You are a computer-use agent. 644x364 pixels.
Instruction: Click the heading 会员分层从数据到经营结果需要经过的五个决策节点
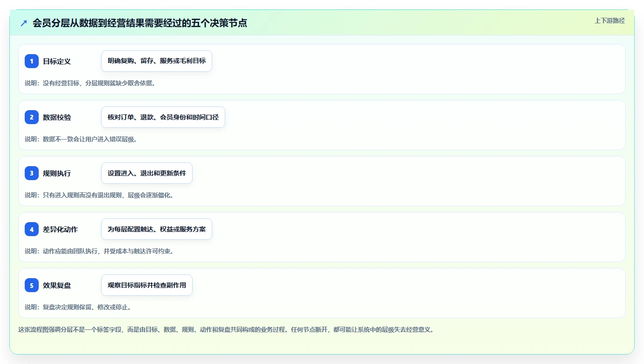[140, 23]
